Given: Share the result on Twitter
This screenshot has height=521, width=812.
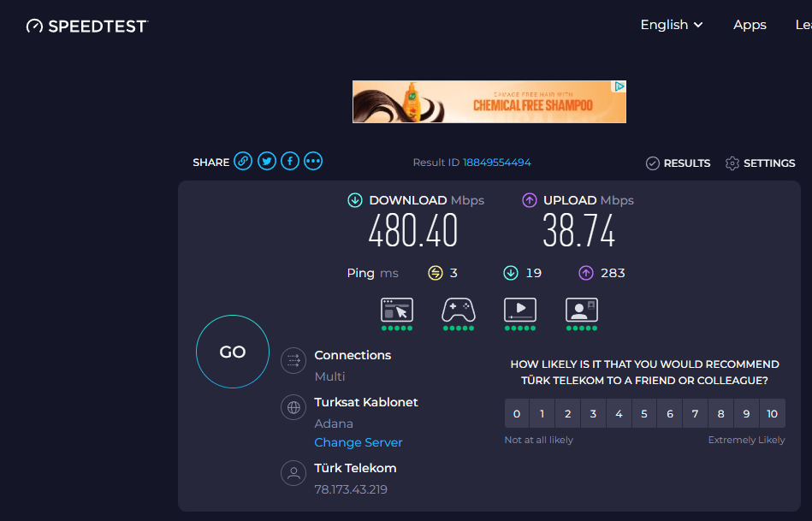Looking at the screenshot, I should 266,161.
